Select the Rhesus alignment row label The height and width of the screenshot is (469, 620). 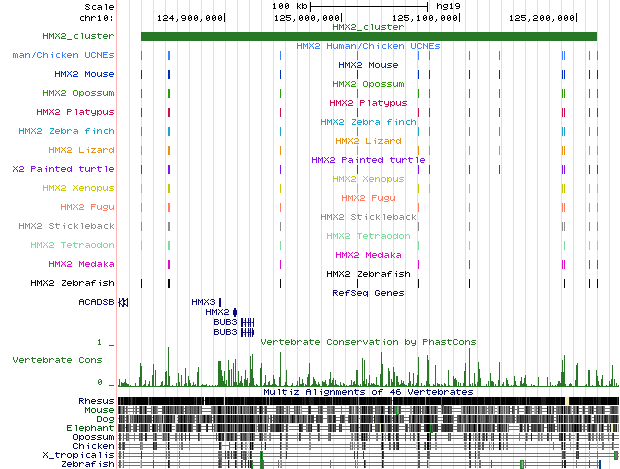[x=96, y=400]
